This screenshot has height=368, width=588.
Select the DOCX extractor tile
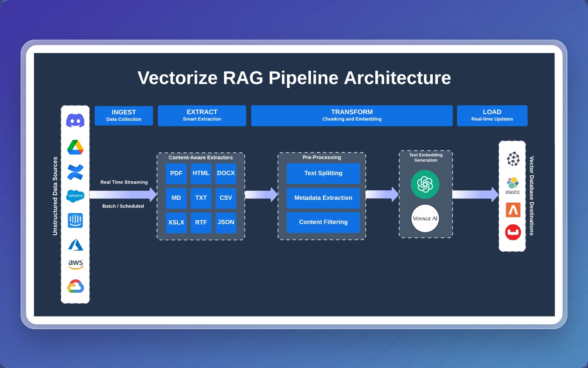click(x=226, y=173)
